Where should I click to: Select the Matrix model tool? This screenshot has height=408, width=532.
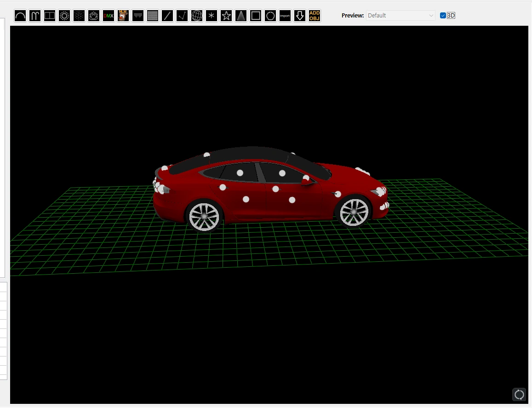tap(153, 16)
